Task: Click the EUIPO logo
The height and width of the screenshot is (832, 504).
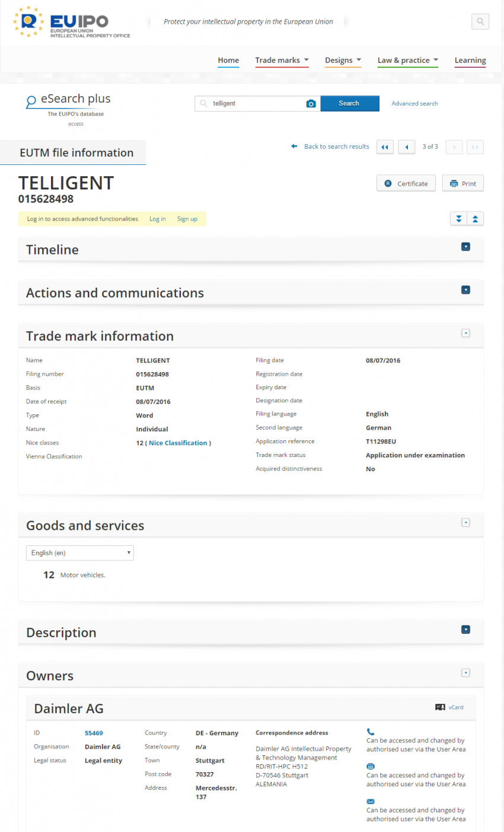Action: point(72,23)
